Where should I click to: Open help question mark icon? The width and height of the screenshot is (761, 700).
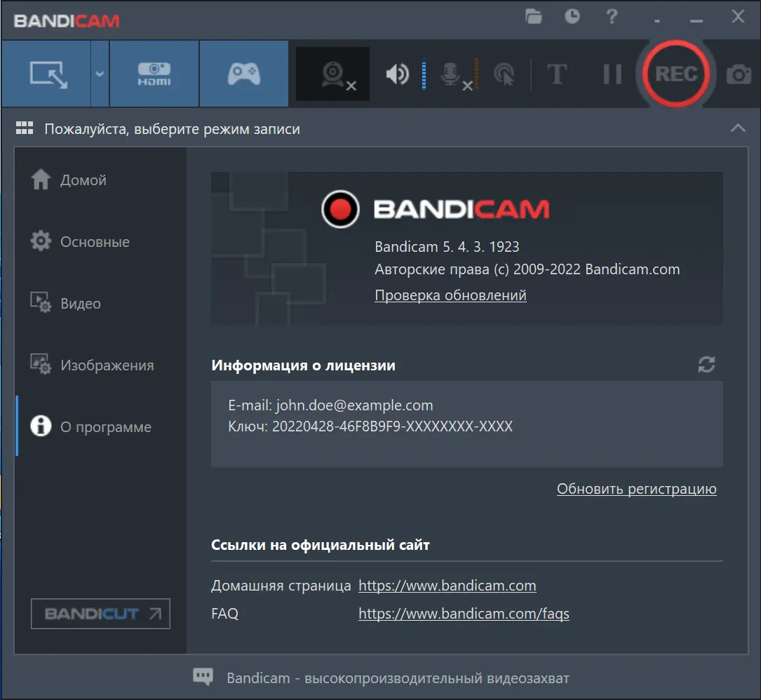(612, 17)
